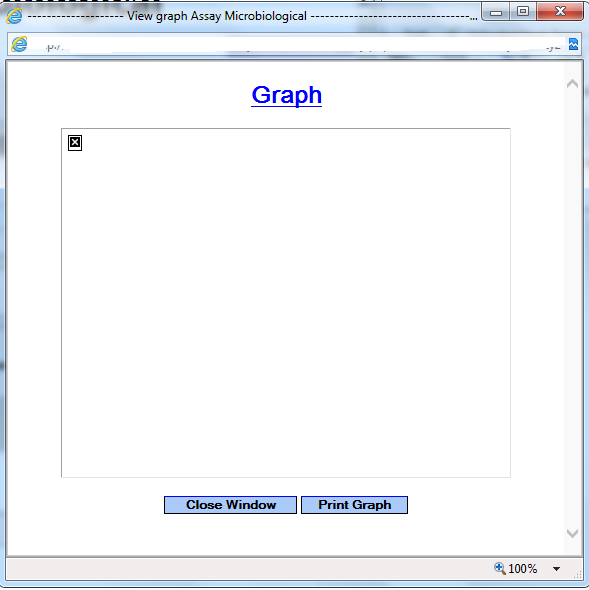Click the vertical scrollbar track
Image resolution: width=589 pixels, height=590 pixels.
click(572, 309)
